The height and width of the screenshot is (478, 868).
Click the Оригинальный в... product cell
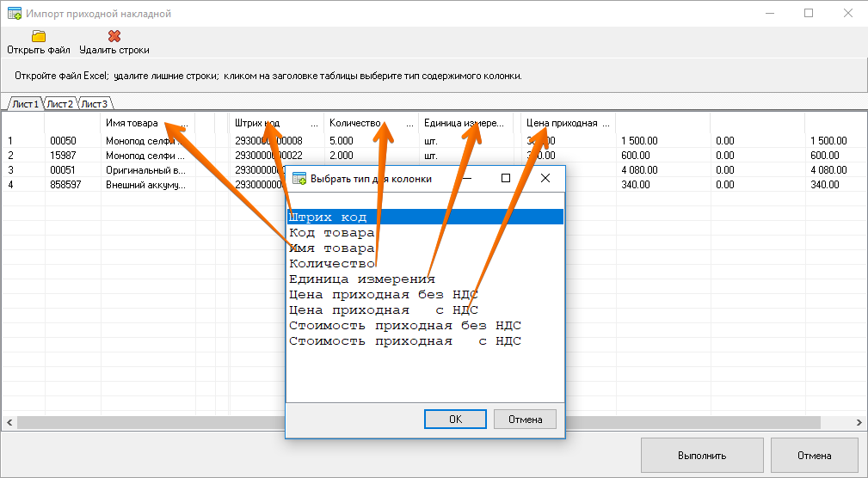(x=148, y=170)
